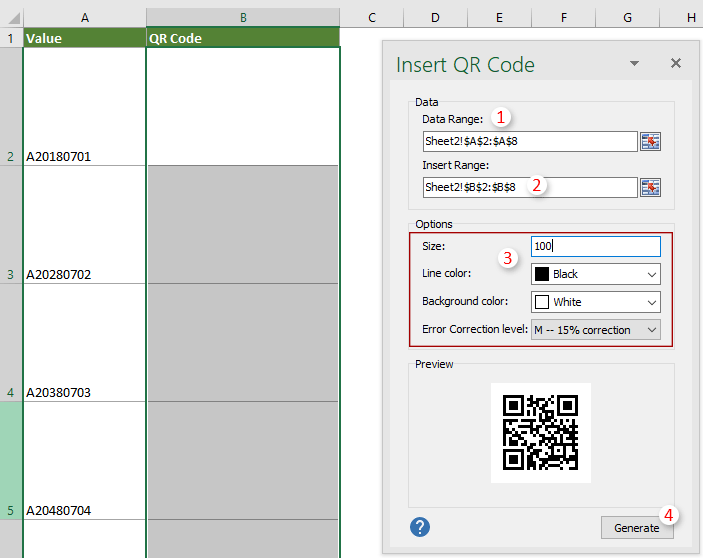The width and height of the screenshot is (703, 558).
Task: Click the Insert Range selector icon
Action: click(650, 187)
